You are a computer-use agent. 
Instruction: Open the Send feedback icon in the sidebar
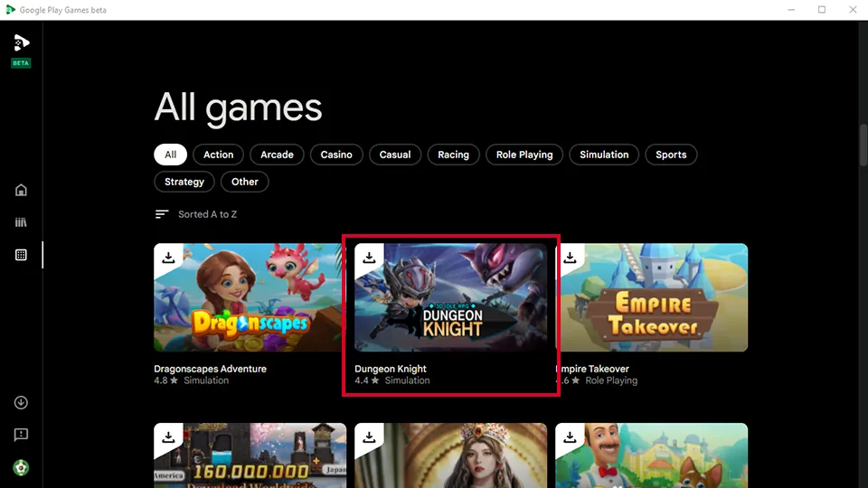tap(21, 435)
